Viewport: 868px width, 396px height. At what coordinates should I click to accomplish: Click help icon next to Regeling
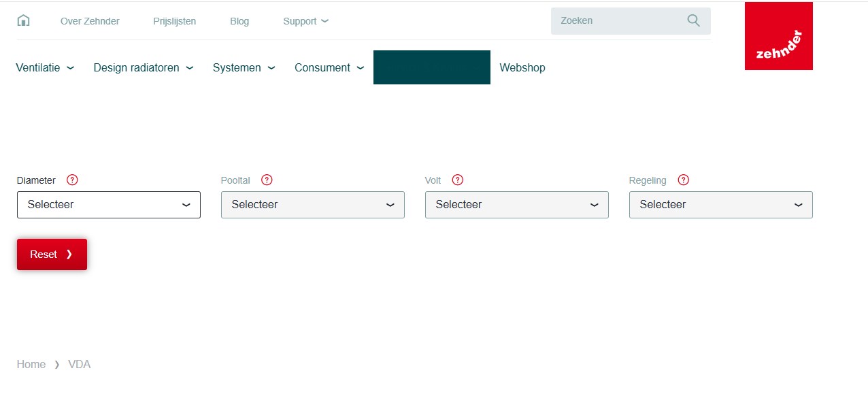684,180
